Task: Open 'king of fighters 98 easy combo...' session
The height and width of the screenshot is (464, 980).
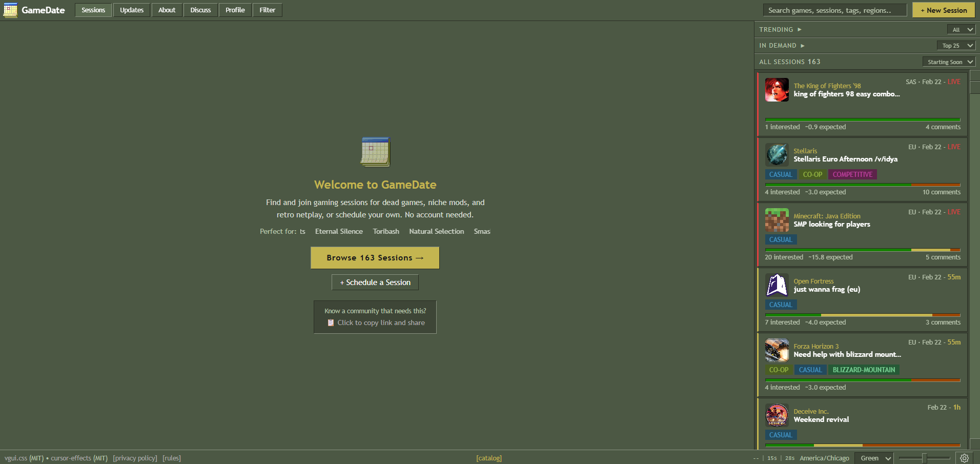Action: click(x=847, y=94)
